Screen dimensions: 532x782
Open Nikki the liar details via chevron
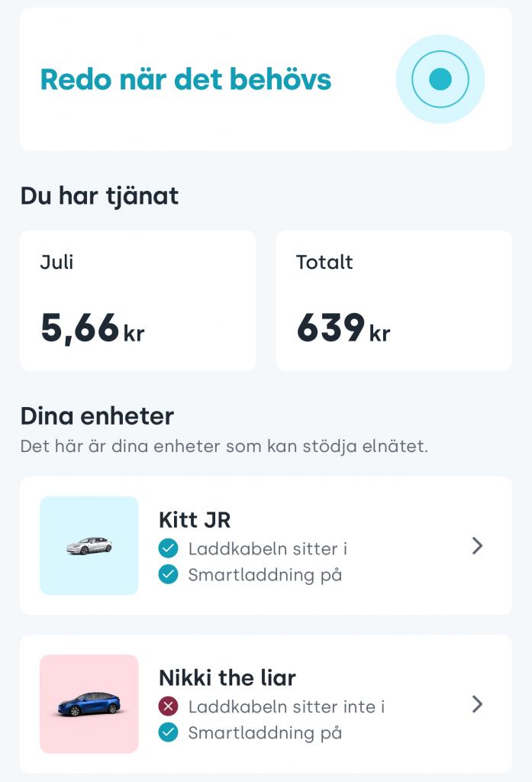[478, 703]
